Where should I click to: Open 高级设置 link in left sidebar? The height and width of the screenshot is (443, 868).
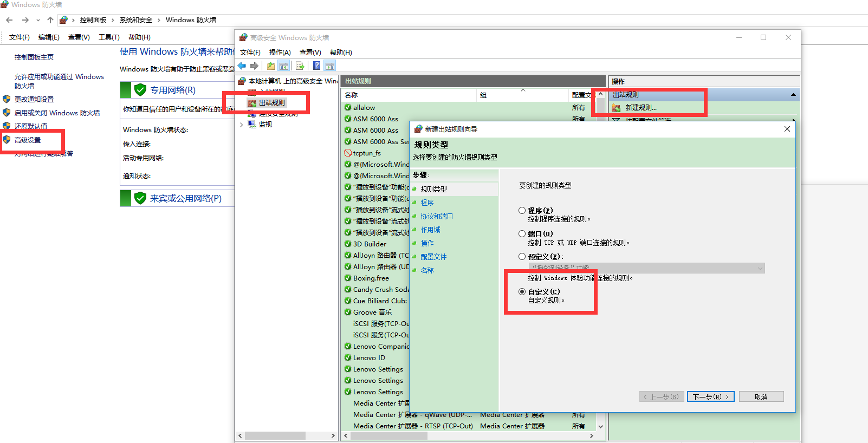pyautogui.click(x=28, y=140)
